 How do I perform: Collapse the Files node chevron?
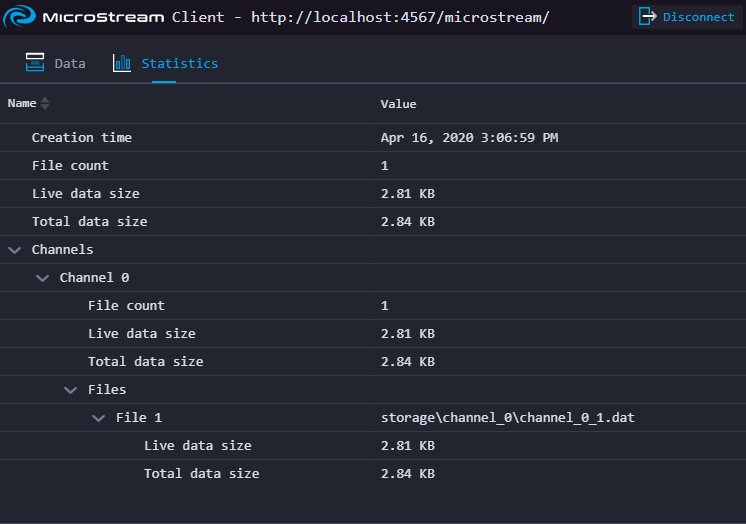70,390
